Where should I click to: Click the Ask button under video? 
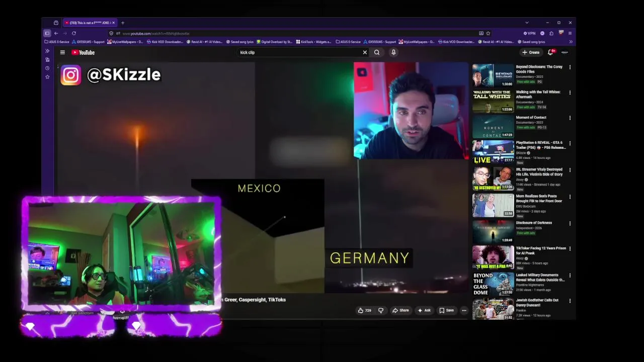[424, 310]
